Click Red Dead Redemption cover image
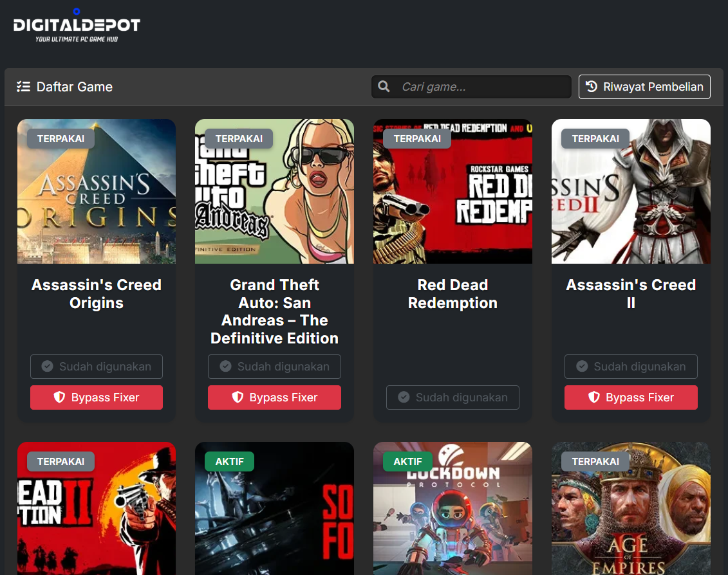The image size is (728, 575). tap(453, 191)
